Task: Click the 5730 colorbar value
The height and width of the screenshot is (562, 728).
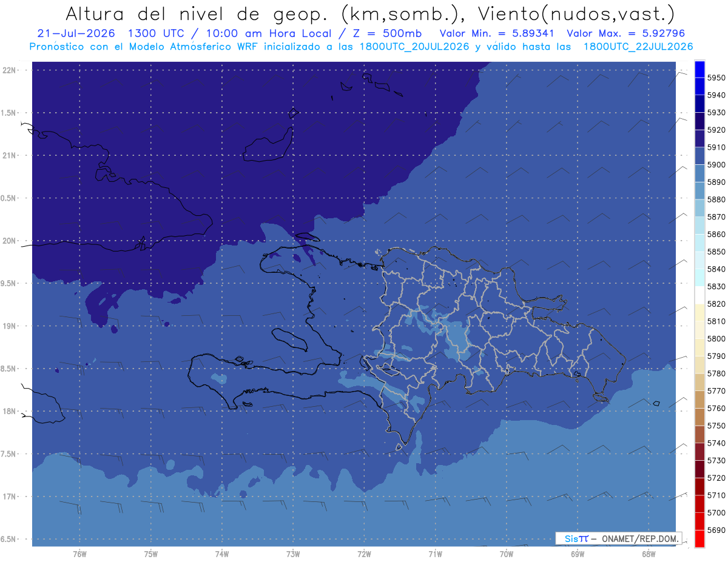Action: click(716, 461)
